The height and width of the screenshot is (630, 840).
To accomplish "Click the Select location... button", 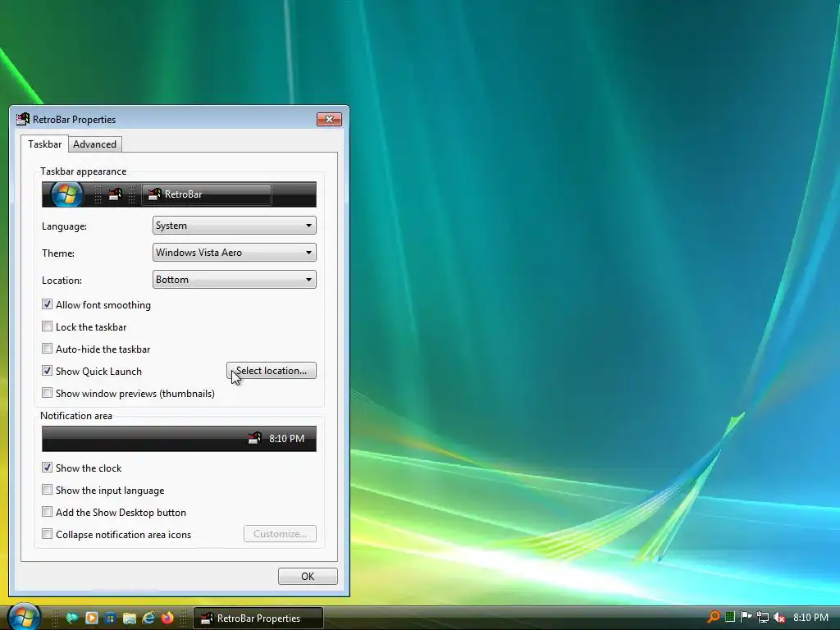I will pos(272,371).
